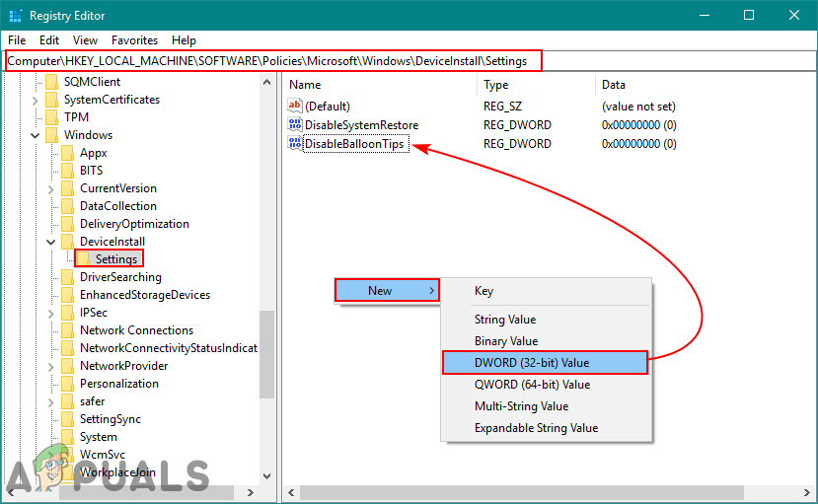Click the DisableSystemRestore DWORD icon
The image size is (818, 504).
click(295, 124)
